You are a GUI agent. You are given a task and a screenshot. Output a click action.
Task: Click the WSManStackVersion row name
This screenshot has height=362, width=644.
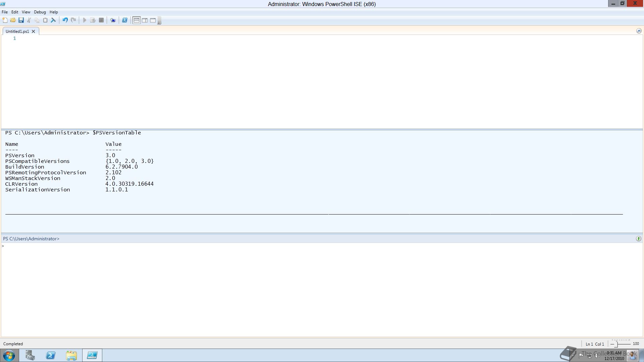[x=33, y=178]
